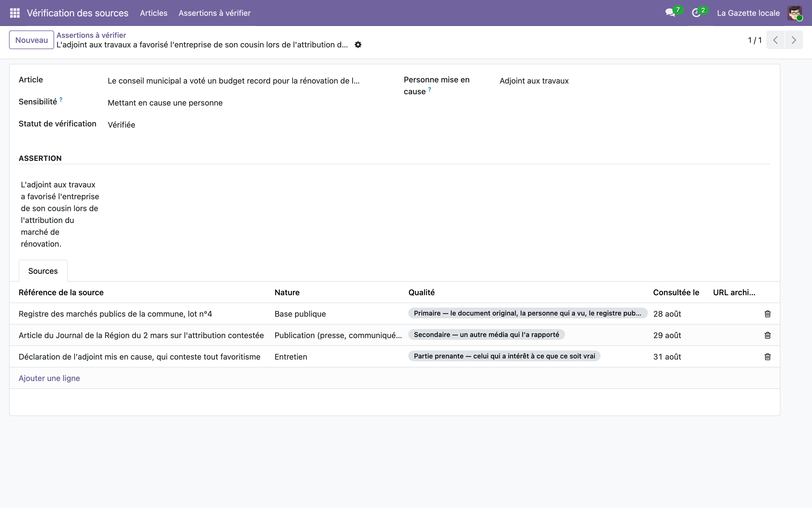Click Partie prenante quality badge
The width and height of the screenshot is (812, 508).
click(504, 356)
